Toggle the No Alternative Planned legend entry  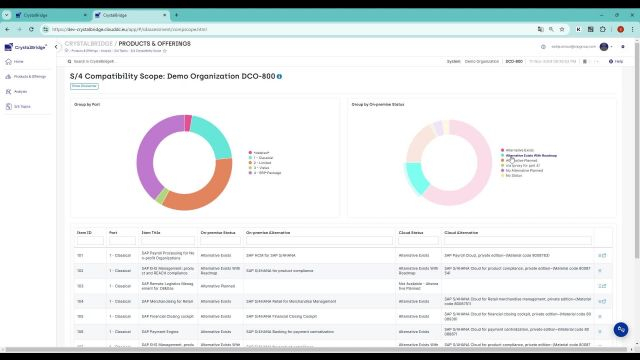[522, 171]
